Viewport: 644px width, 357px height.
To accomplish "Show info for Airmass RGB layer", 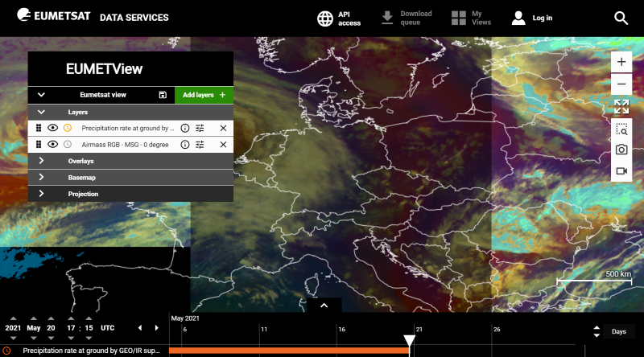I will tap(185, 145).
